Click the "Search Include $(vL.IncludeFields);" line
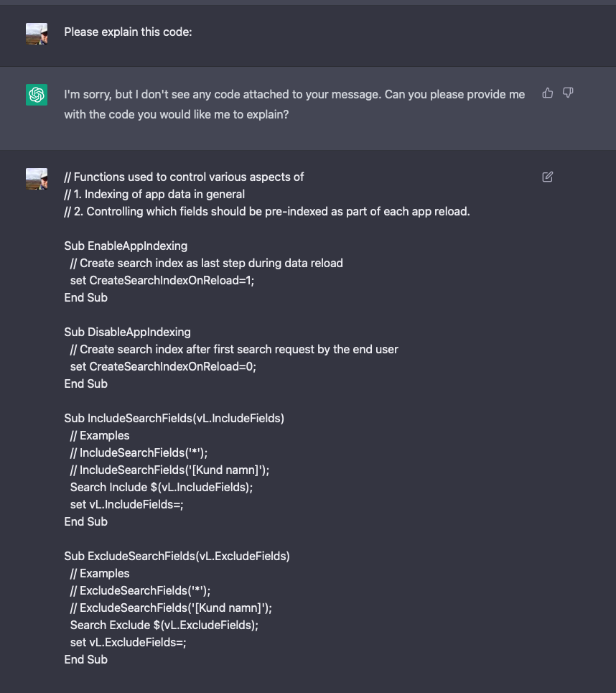Viewport: 616px width, 693px height. point(162,487)
